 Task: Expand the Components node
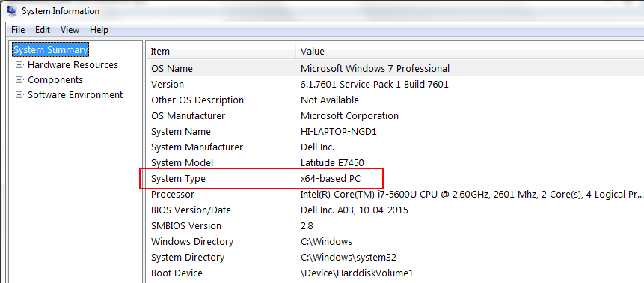pos(19,80)
